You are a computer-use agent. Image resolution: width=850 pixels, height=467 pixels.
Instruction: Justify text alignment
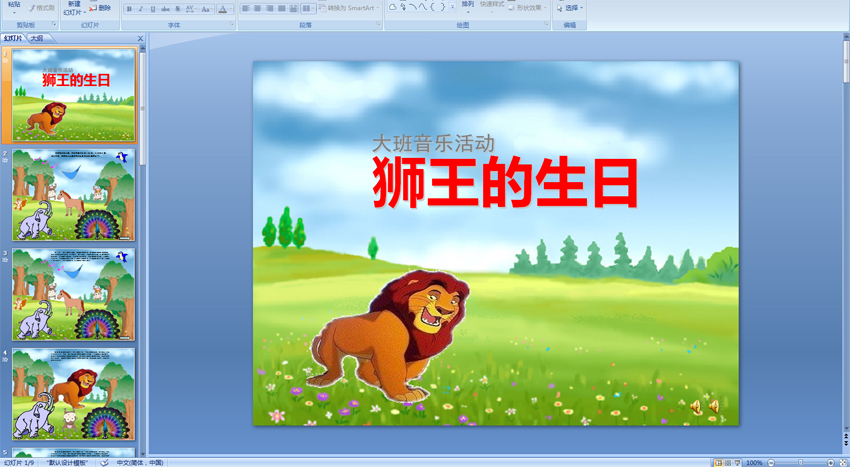[x=281, y=9]
